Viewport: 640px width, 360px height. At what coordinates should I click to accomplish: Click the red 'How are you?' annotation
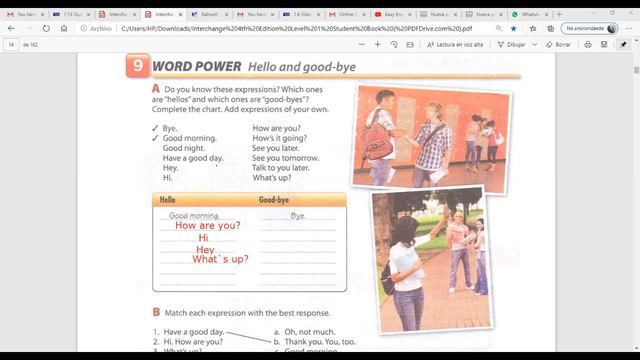tap(208, 225)
